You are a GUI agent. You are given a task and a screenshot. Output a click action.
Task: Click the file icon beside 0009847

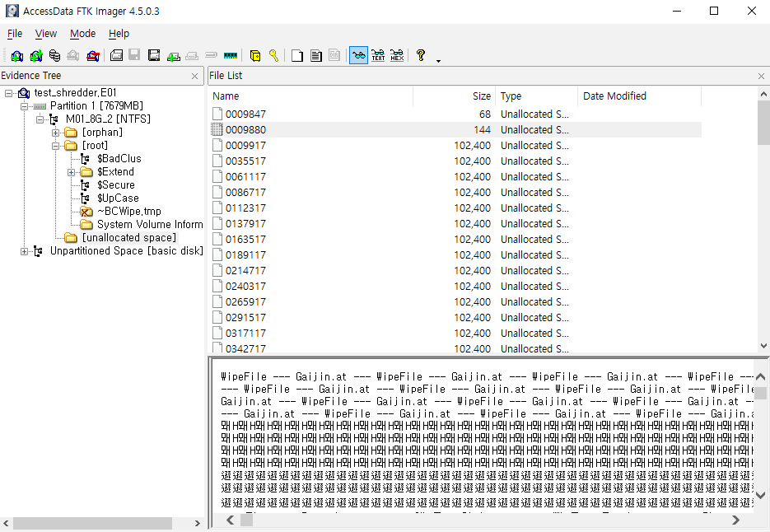click(x=217, y=114)
